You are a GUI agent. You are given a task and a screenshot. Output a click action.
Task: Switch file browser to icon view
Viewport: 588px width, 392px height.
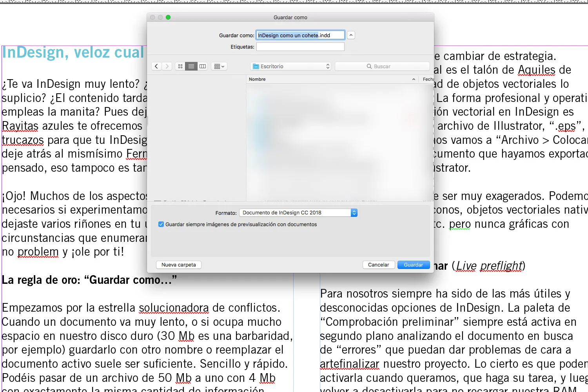click(180, 66)
